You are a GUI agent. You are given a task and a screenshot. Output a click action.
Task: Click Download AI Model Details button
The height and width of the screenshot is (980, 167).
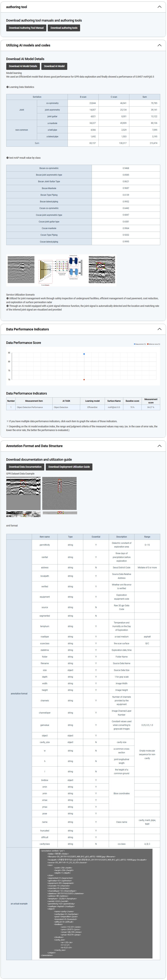(23, 66)
